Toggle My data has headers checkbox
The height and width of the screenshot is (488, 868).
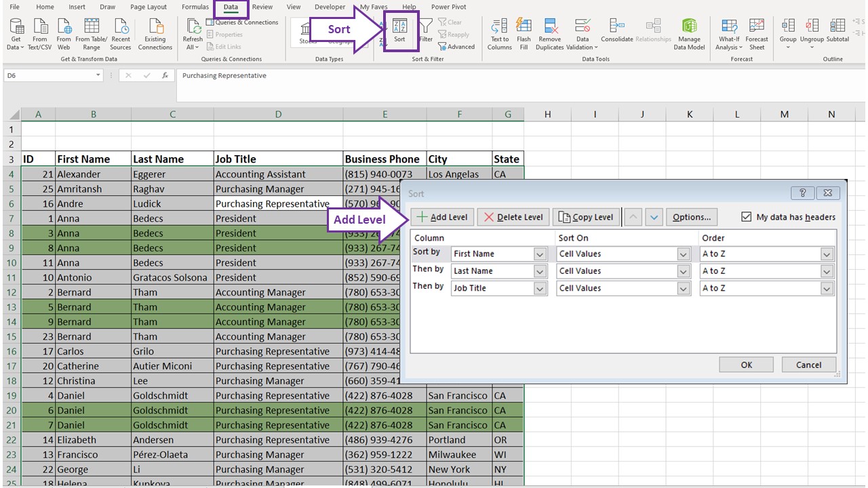pyautogui.click(x=747, y=217)
